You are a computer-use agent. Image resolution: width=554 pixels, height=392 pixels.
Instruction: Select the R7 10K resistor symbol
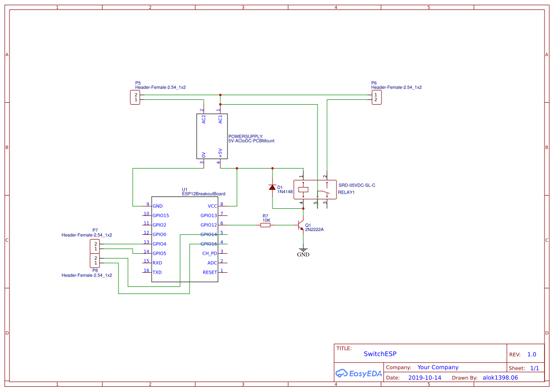click(265, 225)
